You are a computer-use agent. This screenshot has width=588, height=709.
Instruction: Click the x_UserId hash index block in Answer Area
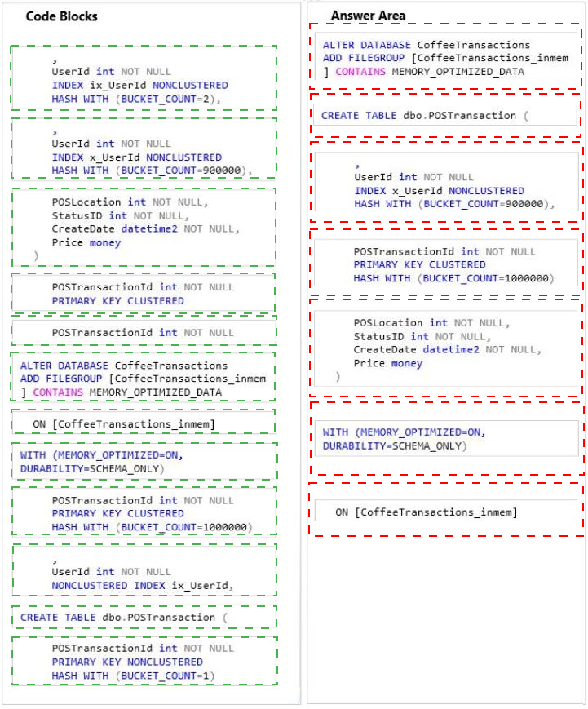[445, 182]
